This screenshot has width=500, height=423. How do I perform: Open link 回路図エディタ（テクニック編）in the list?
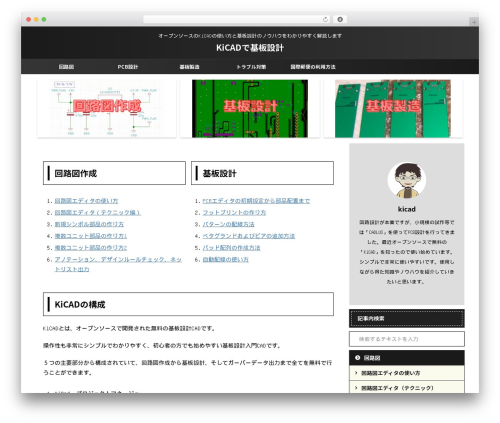pyautogui.click(x=98, y=212)
